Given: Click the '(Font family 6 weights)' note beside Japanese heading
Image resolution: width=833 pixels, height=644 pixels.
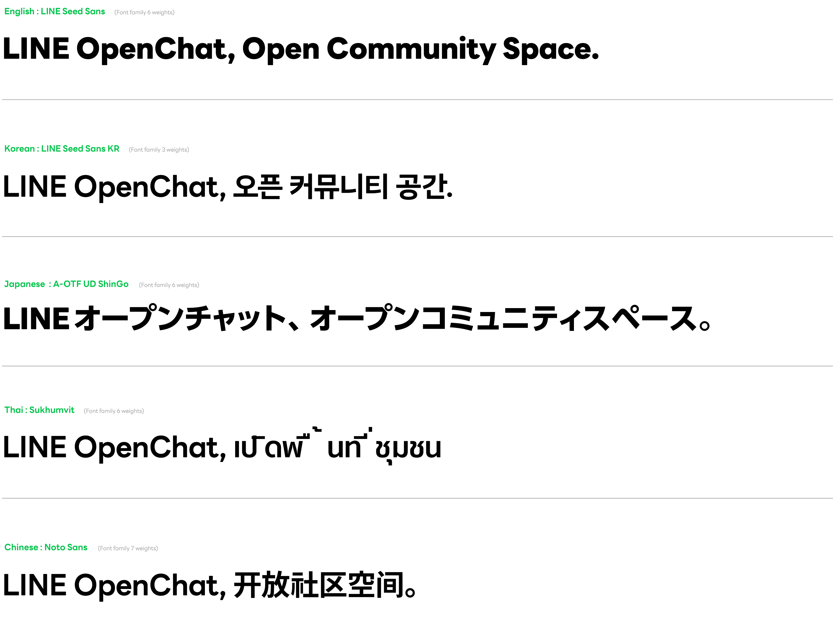Looking at the screenshot, I should click(x=169, y=285).
